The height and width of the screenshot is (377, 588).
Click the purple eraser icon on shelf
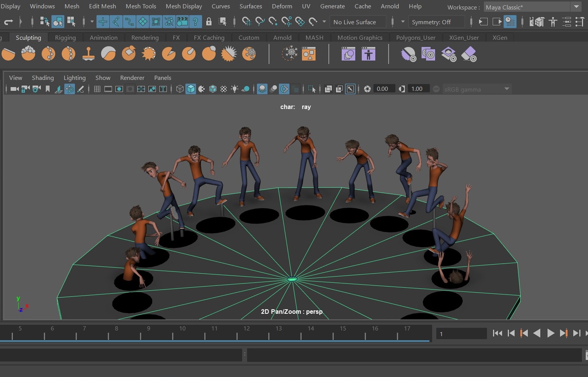469,54
